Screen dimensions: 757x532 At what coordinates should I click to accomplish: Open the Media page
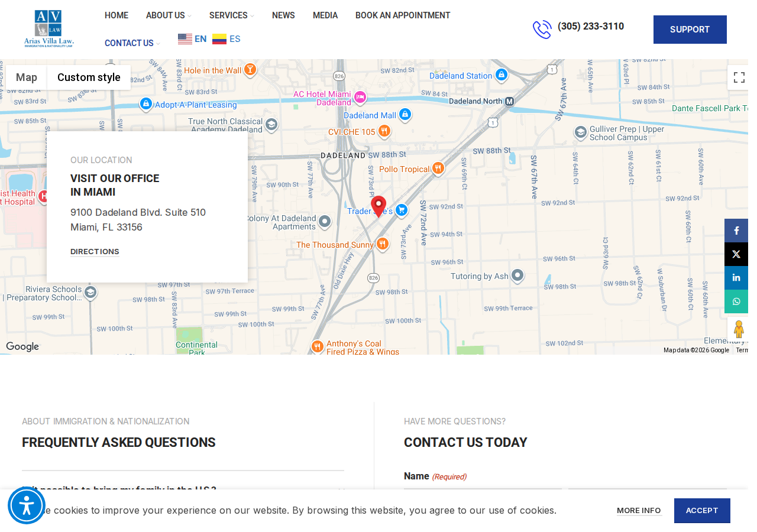tap(325, 15)
